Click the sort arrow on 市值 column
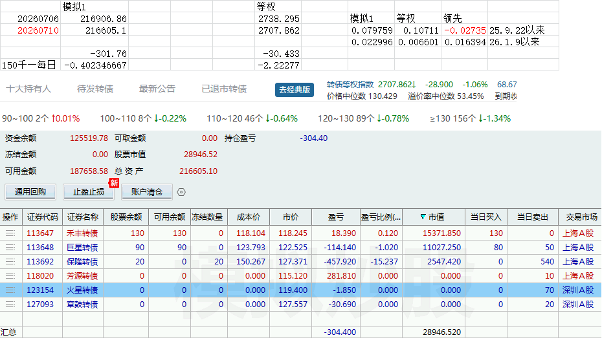Viewport: 613px width, 364px height. click(423, 217)
